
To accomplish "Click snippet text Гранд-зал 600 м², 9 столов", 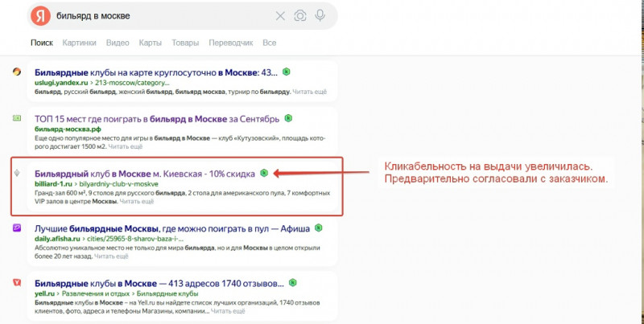I will click(x=89, y=193).
